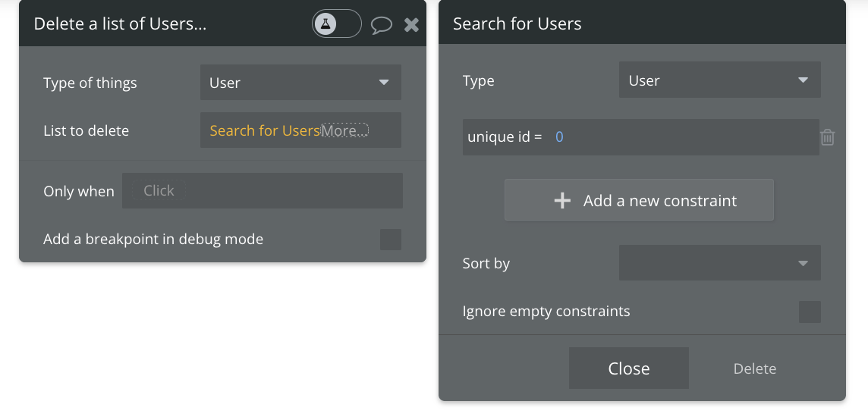Viewport: 868px width, 420px height.
Task: Enable breakpoint in debug mode checkbox
Action: point(391,240)
